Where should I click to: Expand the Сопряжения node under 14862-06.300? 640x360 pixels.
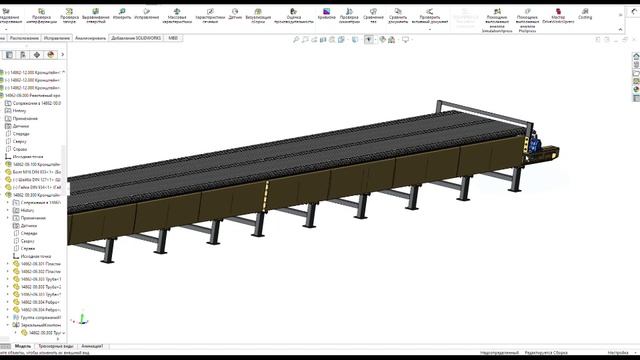(x=8, y=202)
